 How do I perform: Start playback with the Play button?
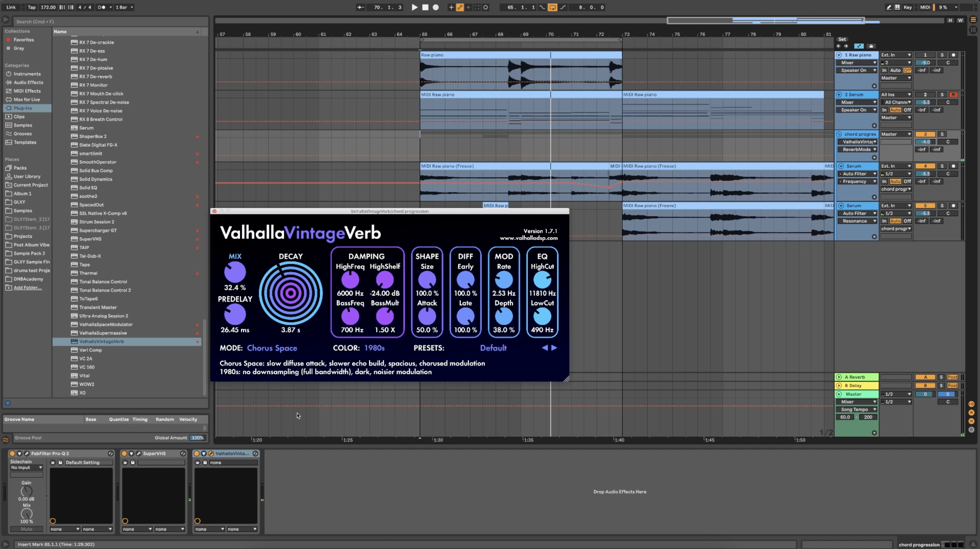(x=415, y=7)
